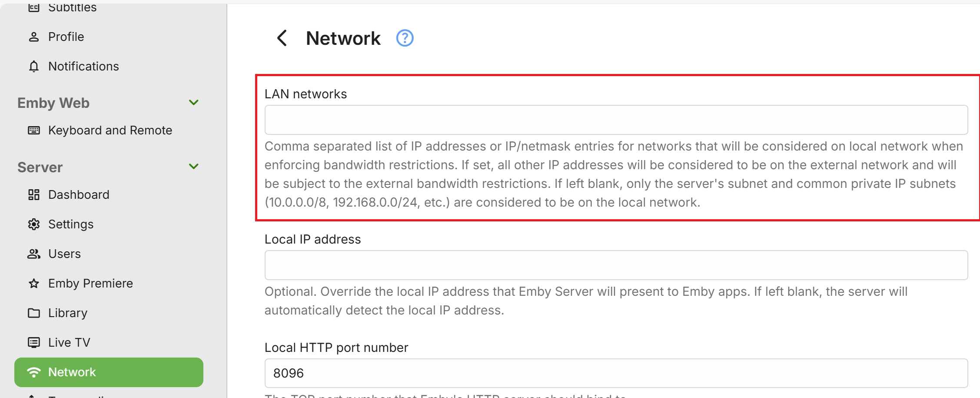The width and height of the screenshot is (980, 398).
Task: Open the Subtitles menu item
Action: pyautogui.click(x=72, y=8)
